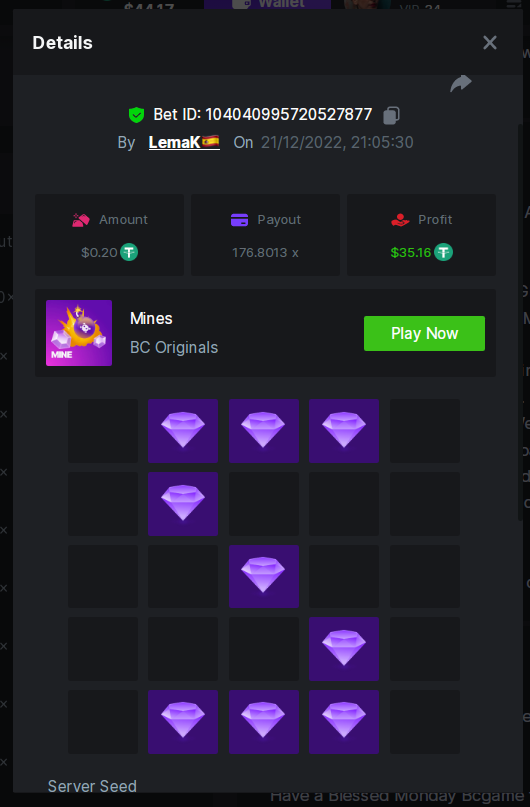Click the empty top-left mine tile
Viewport: 530px width, 807px height.
click(x=103, y=431)
